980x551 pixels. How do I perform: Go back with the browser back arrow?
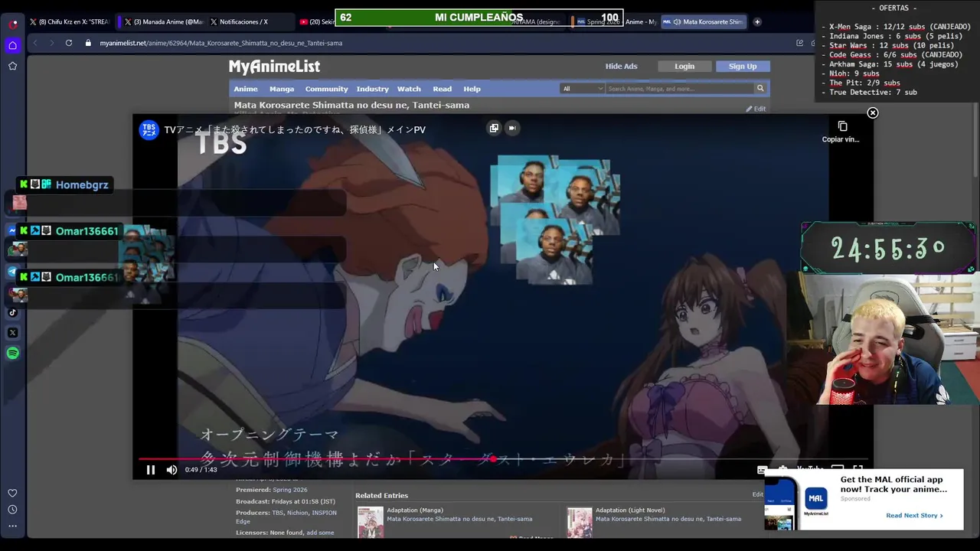(35, 43)
